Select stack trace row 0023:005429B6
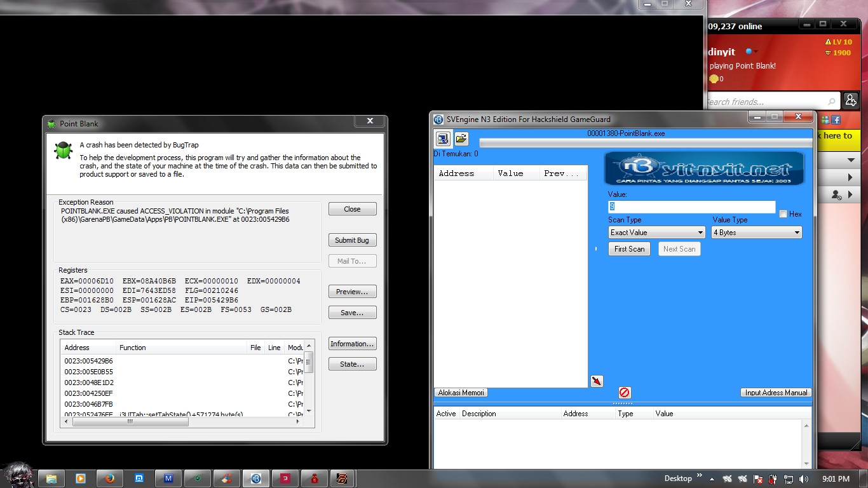 [183, 361]
